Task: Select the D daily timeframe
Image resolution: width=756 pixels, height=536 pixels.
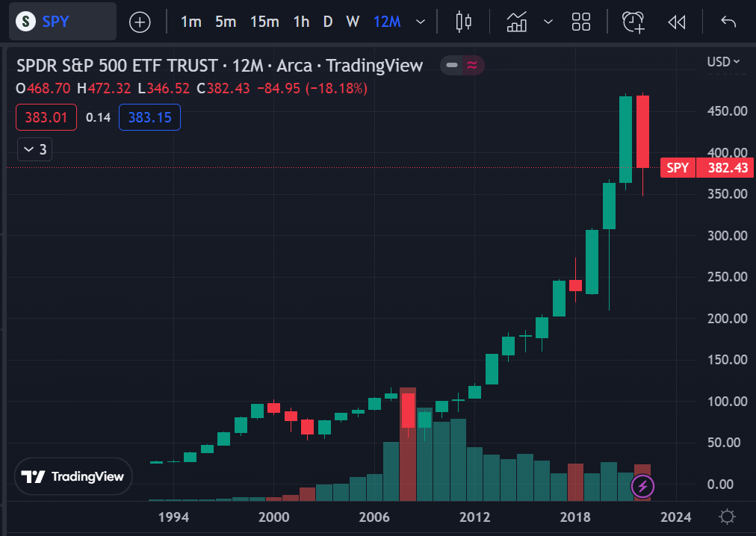Action: coord(328,22)
